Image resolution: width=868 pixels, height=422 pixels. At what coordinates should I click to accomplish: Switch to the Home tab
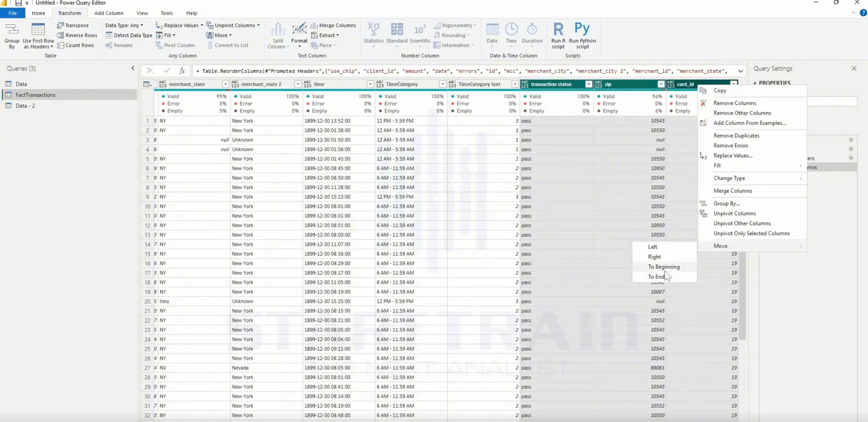pyautogui.click(x=38, y=13)
